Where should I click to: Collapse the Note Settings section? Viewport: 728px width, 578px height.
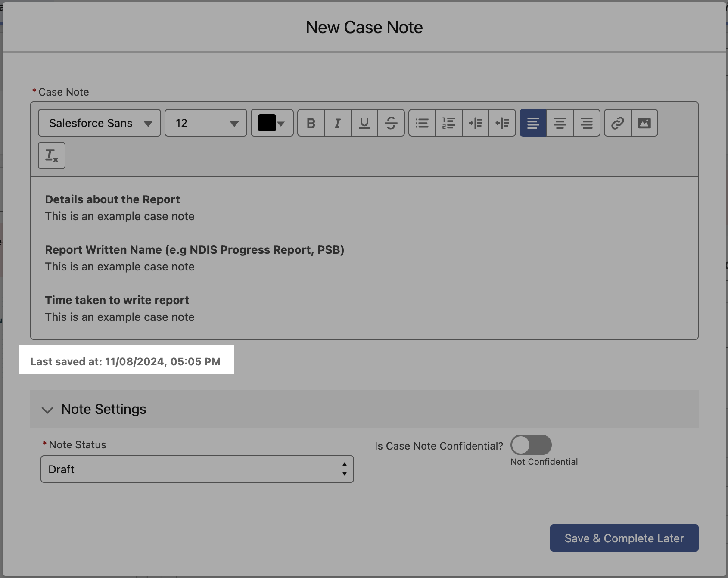coord(47,410)
